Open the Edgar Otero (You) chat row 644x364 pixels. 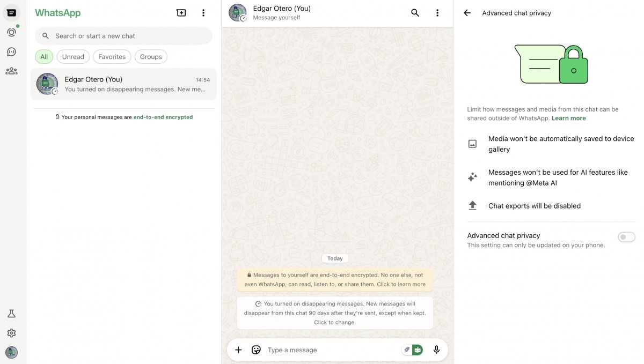point(123,84)
